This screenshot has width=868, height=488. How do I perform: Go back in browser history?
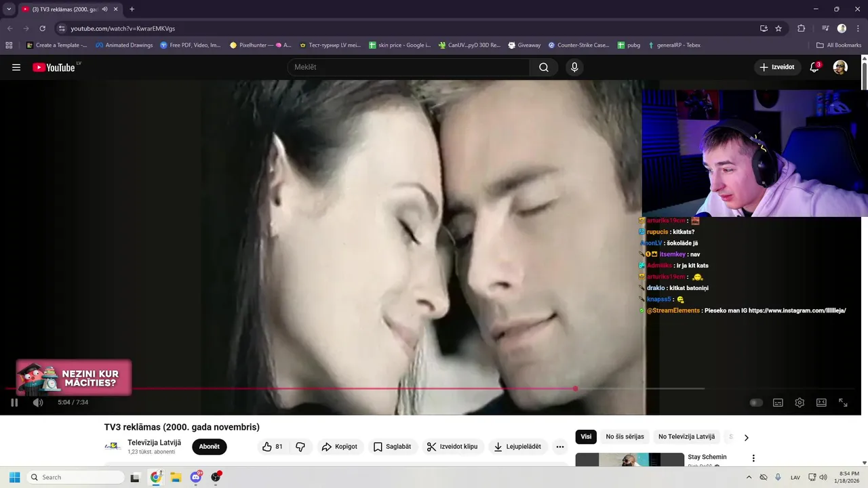9,28
